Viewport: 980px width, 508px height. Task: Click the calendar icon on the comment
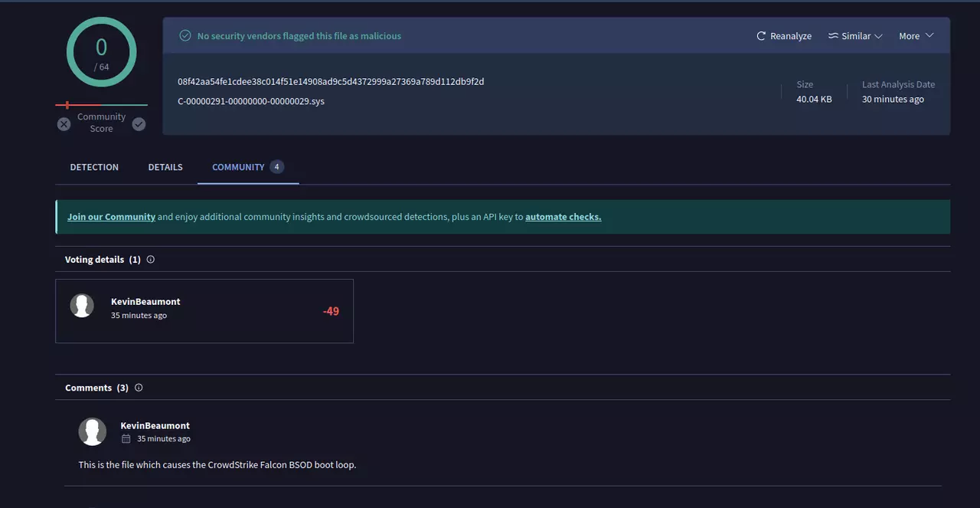[126, 439]
